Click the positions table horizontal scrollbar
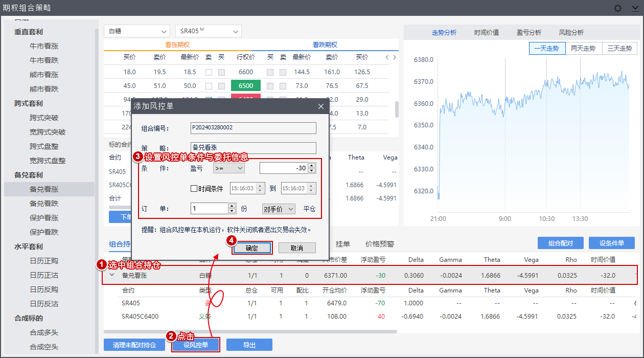This screenshot has width=644, height=358. tap(250, 331)
